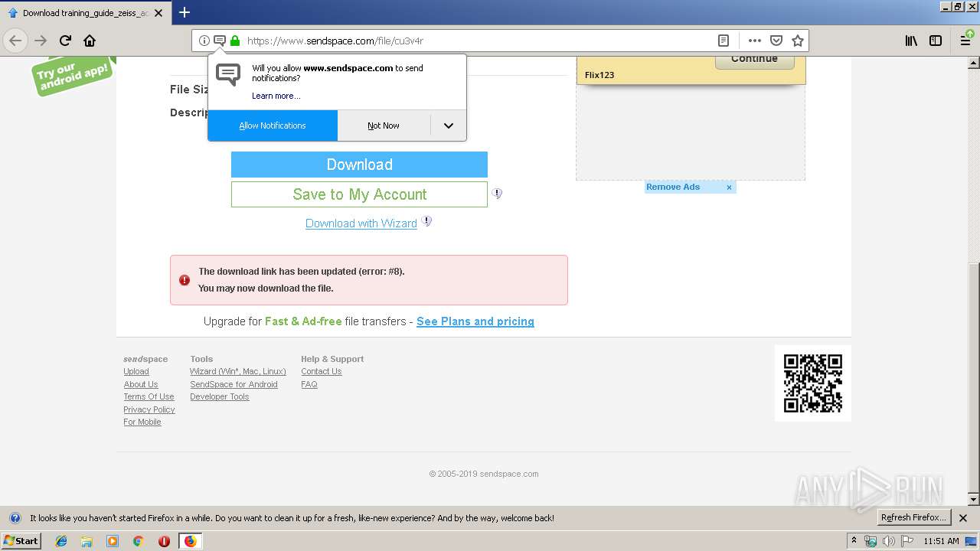Open Opera browser from the taskbar
Viewport: 980px width, 551px height.
click(x=164, y=541)
